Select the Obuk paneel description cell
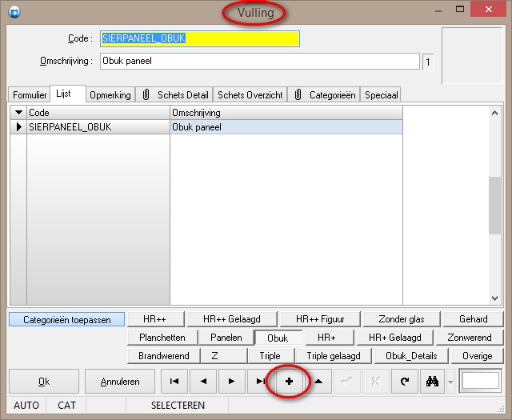Screen dimensions: 512x420 [286, 126]
